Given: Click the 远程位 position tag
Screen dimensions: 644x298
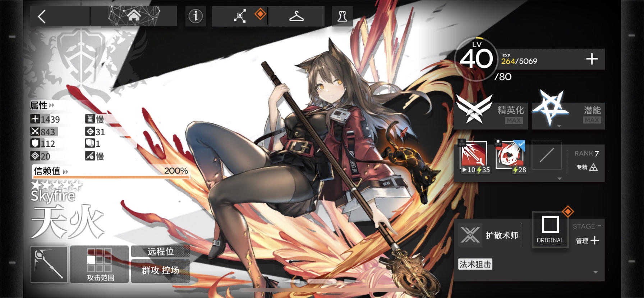Looking at the screenshot, I should pos(160,252).
